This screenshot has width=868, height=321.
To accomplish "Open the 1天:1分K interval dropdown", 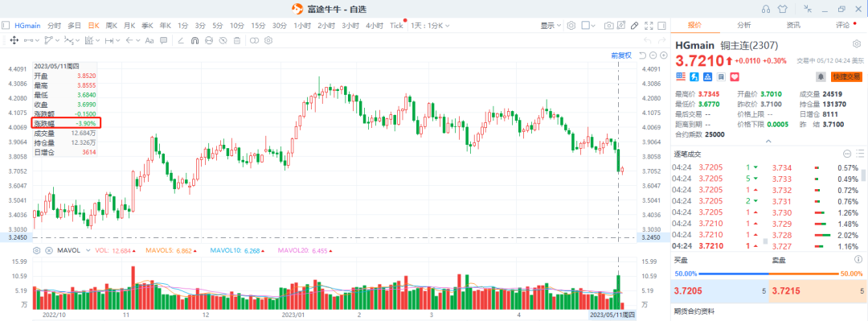I will click(430, 26).
